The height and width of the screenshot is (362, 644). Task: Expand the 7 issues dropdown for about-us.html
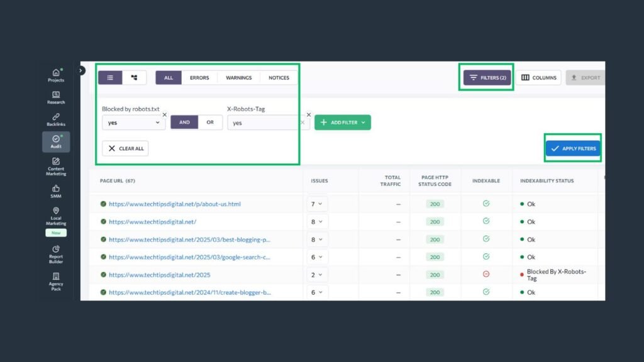pos(317,204)
